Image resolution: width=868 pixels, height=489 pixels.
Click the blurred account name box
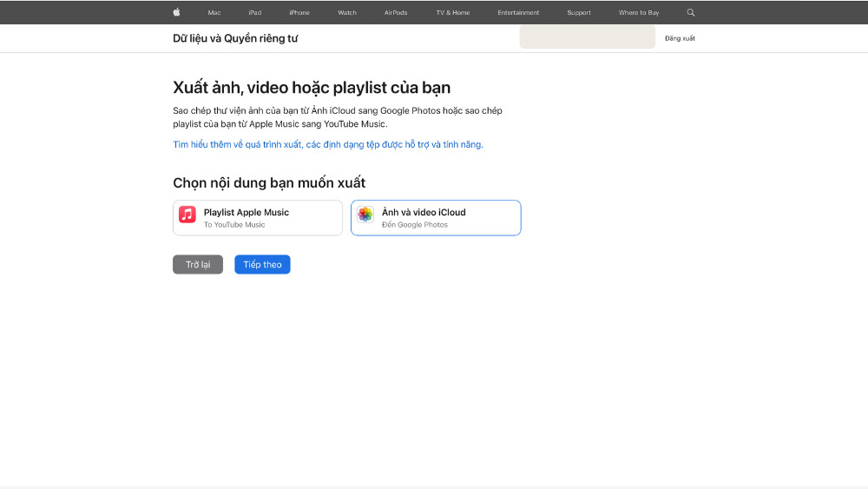click(588, 37)
